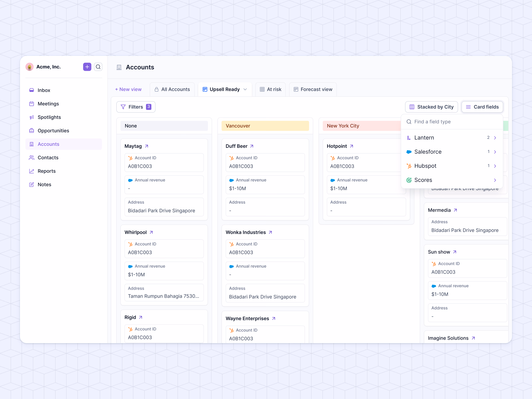This screenshot has height=399, width=532.
Task: Open Mermedia account arrow icon
Action: [455, 210]
